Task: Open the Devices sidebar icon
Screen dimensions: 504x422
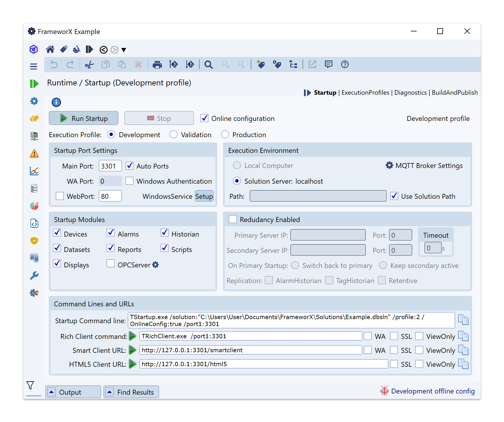Action: (34, 136)
